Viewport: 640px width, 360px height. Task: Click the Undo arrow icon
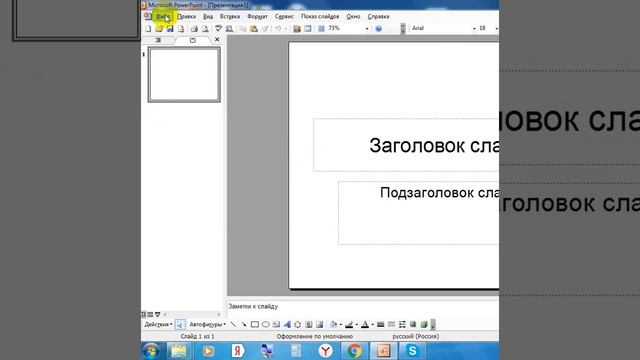(278, 29)
